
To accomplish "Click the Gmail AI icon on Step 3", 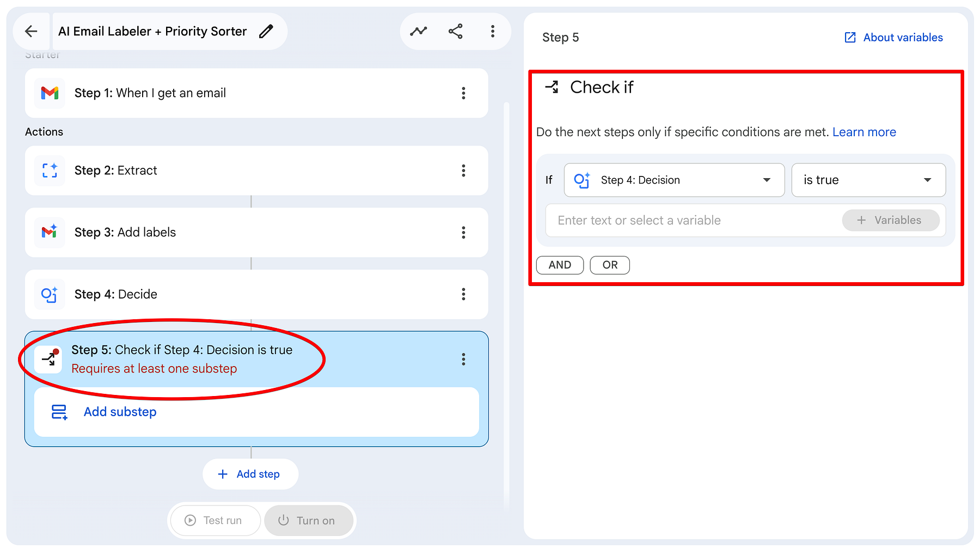I will [x=50, y=233].
